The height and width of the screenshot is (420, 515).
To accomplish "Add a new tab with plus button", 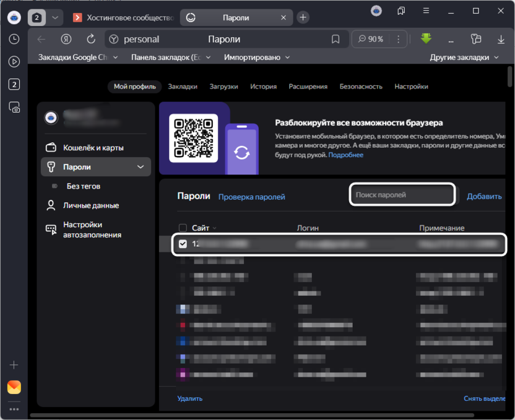I will click(x=303, y=17).
